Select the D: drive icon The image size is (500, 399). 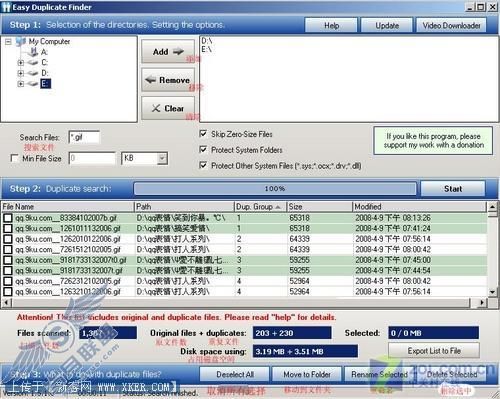point(33,73)
